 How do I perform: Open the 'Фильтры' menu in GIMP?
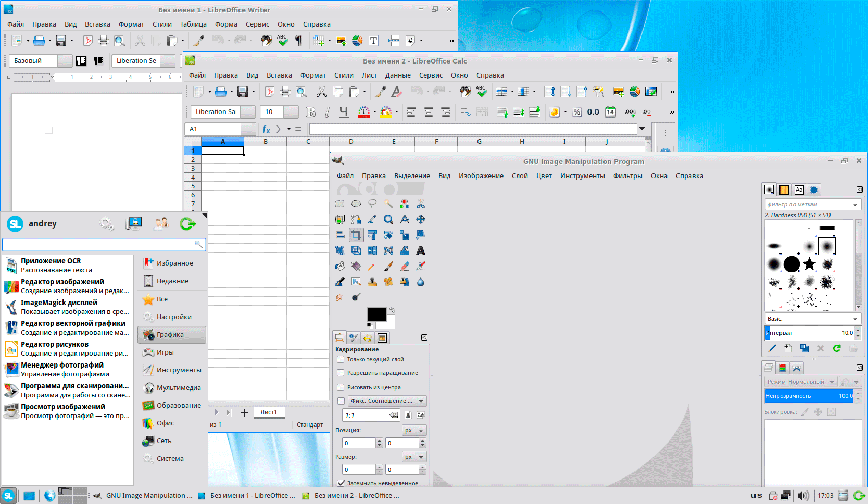(x=627, y=176)
